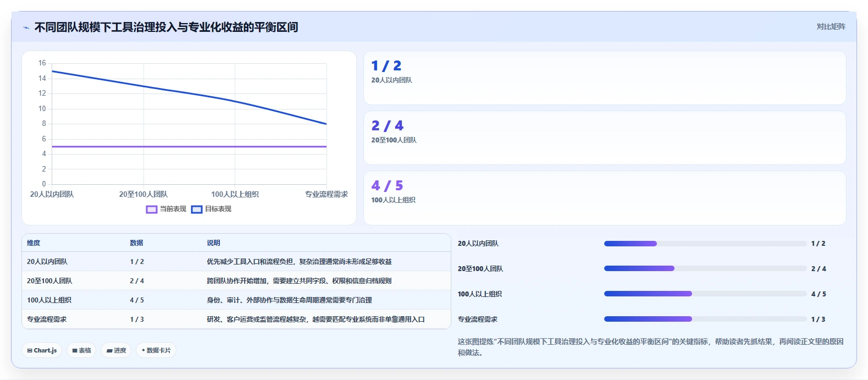Click the 100人以上组织 chart axis label
Viewport: 868px width, 380px height.
(235, 194)
